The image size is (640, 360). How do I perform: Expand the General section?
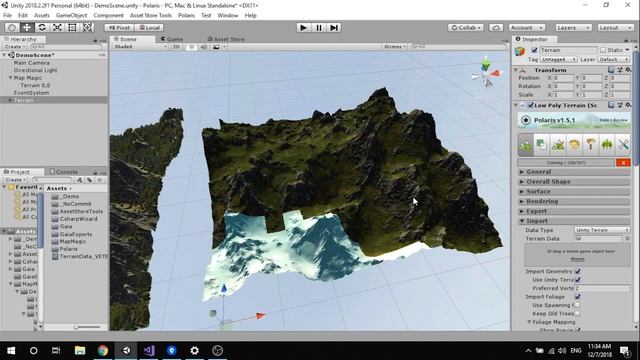[575, 172]
